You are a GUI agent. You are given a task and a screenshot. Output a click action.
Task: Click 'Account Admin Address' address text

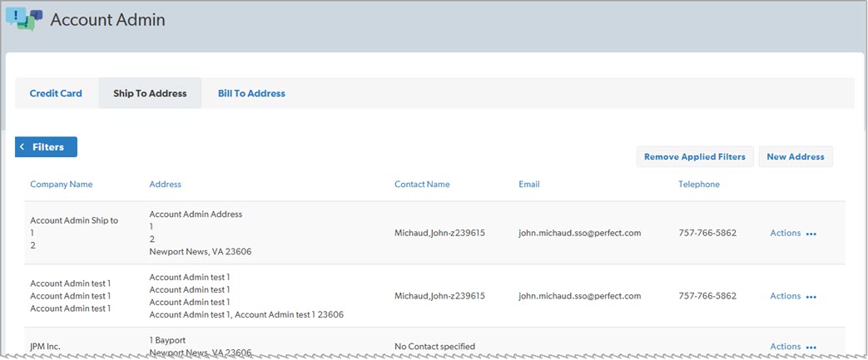[x=196, y=214]
